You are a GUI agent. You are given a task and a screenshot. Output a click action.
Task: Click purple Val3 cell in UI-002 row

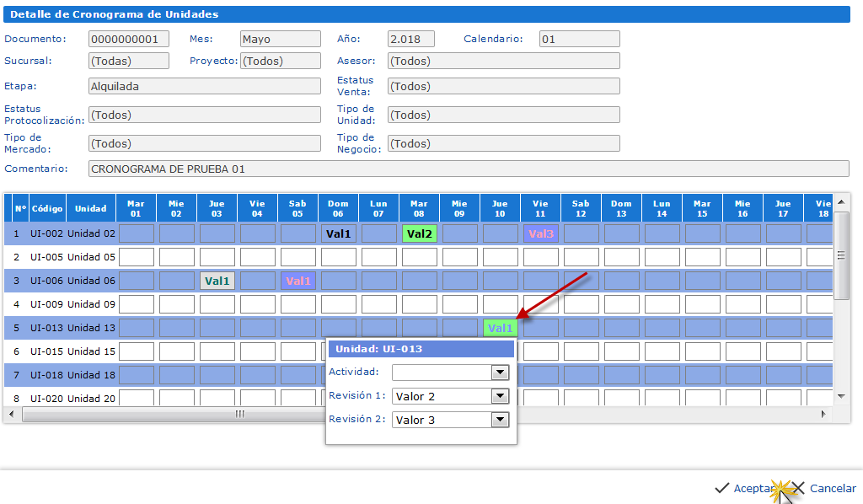point(540,233)
